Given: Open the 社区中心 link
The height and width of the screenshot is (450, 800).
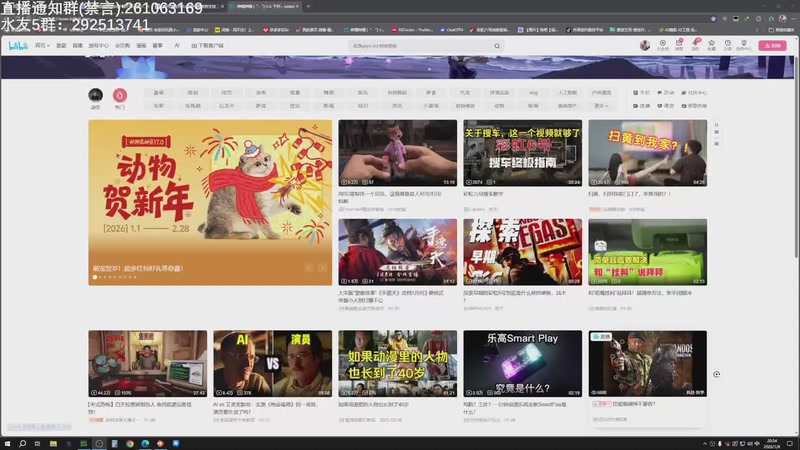Looking at the screenshot, I should pyautogui.click(x=694, y=93).
